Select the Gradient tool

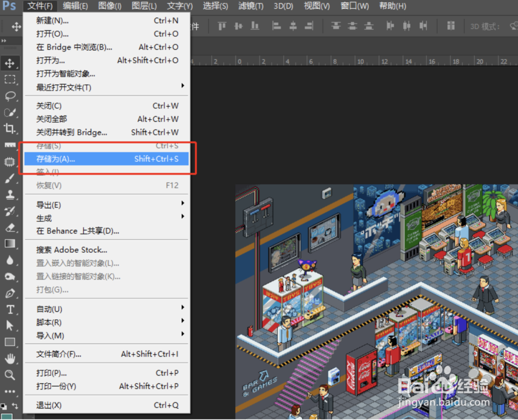coord(10,244)
